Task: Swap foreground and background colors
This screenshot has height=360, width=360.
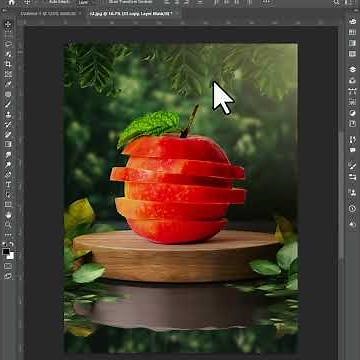Action: point(12,244)
